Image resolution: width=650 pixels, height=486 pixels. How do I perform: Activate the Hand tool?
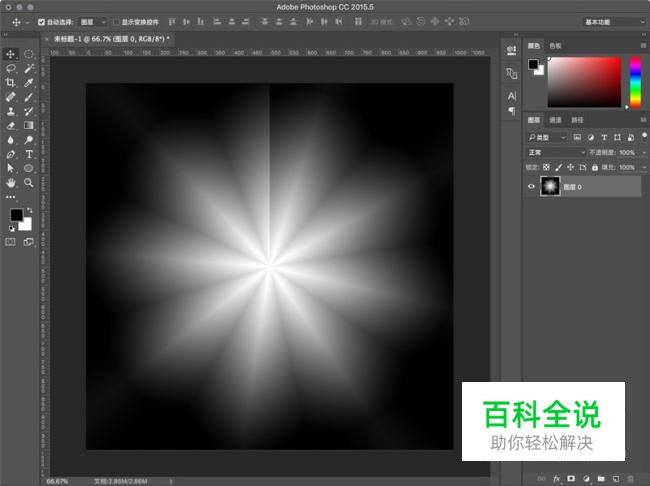click(x=11, y=183)
